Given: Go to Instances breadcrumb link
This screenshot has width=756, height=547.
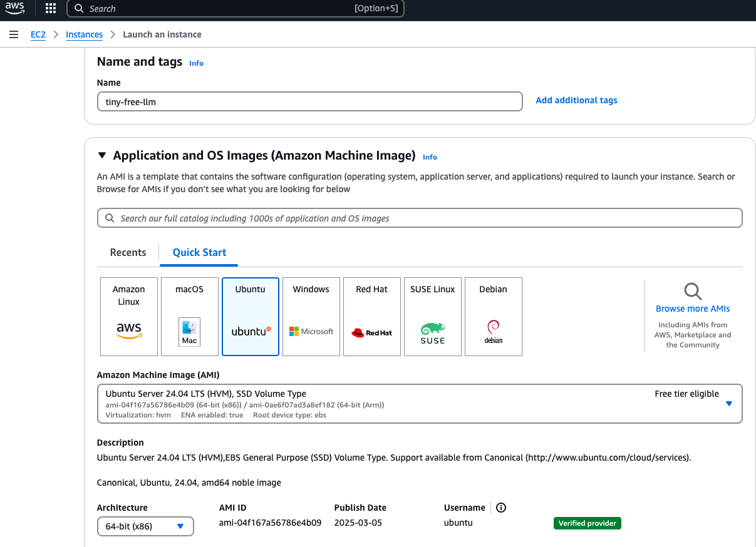Looking at the screenshot, I should coord(84,34).
